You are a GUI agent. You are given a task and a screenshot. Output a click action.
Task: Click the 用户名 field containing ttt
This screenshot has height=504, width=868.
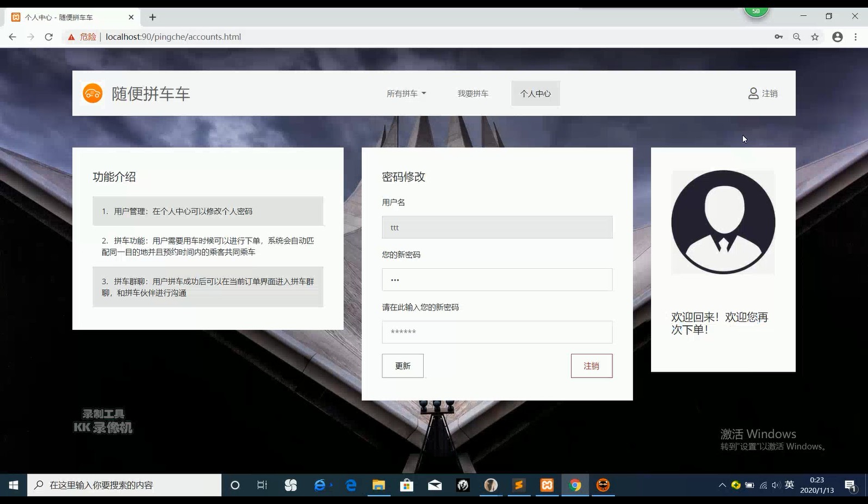(497, 228)
